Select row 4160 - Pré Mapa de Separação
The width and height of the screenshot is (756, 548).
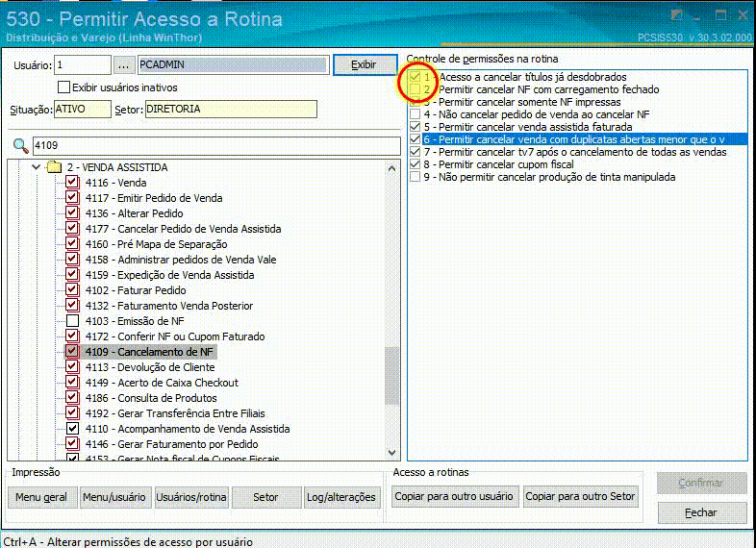pos(156,244)
